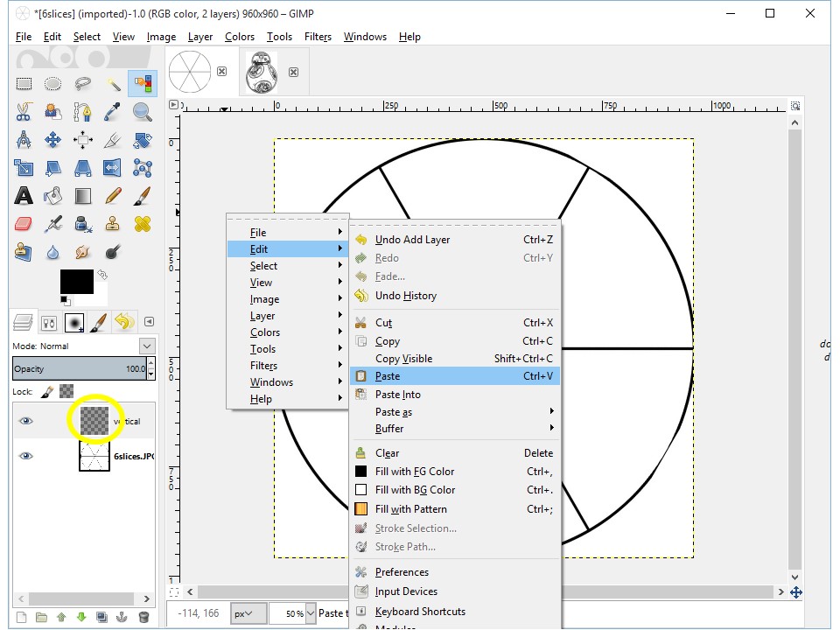The height and width of the screenshot is (630, 840).
Task: Select the Pencil tool
Action: pyautogui.click(x=113, y=196)
